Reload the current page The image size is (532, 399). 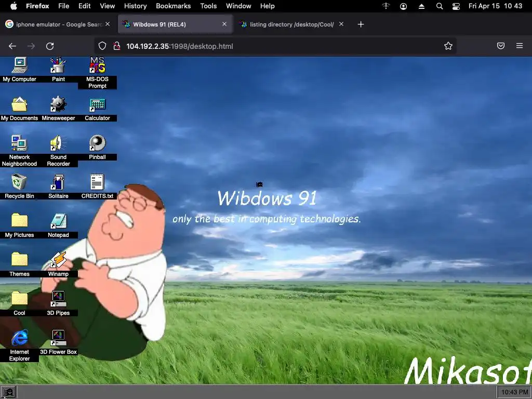point(50,46)
